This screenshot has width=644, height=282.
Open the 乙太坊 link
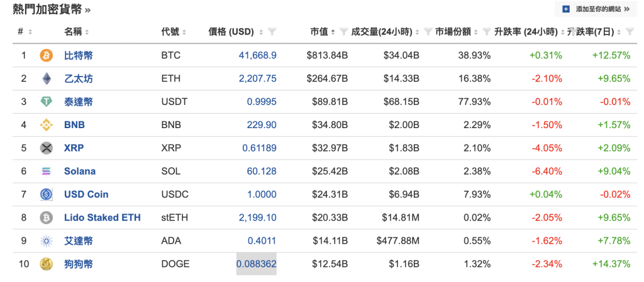(x=79, y=79)
